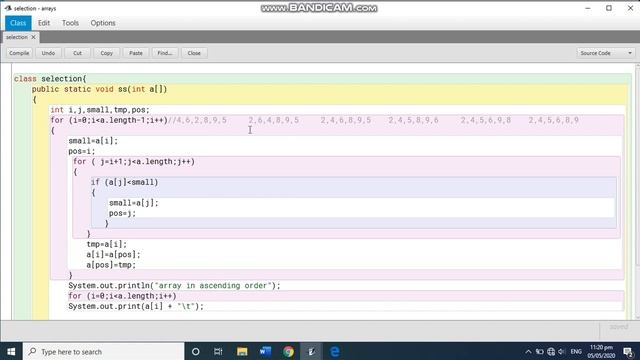Maximize the BlueJ editor window
The height and width of the screenshot is (360, 640).
609,8
